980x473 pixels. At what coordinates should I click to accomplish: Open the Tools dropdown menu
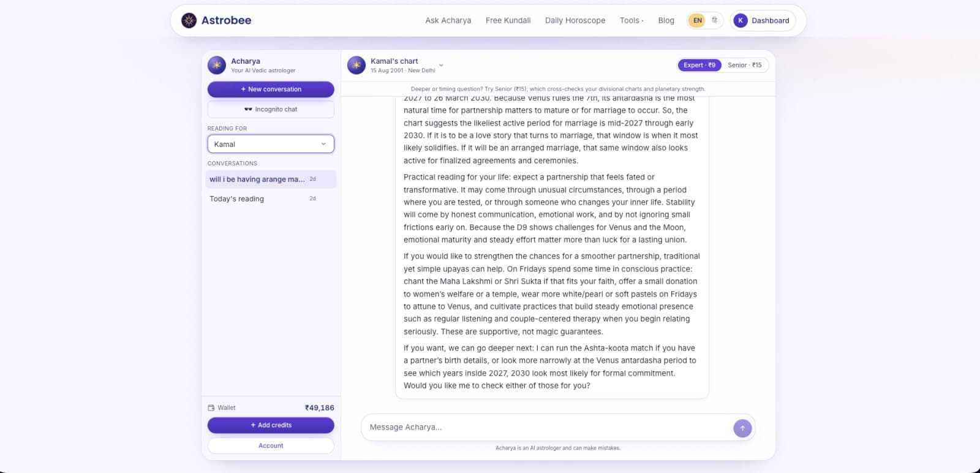pyautogui.click(x=631, y=20)
